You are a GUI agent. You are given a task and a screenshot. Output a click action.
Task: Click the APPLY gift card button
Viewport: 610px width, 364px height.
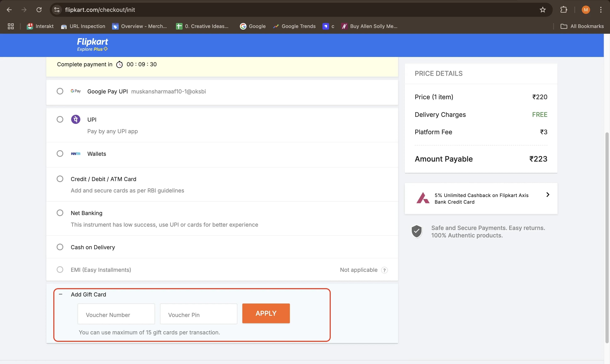point(266,313)
